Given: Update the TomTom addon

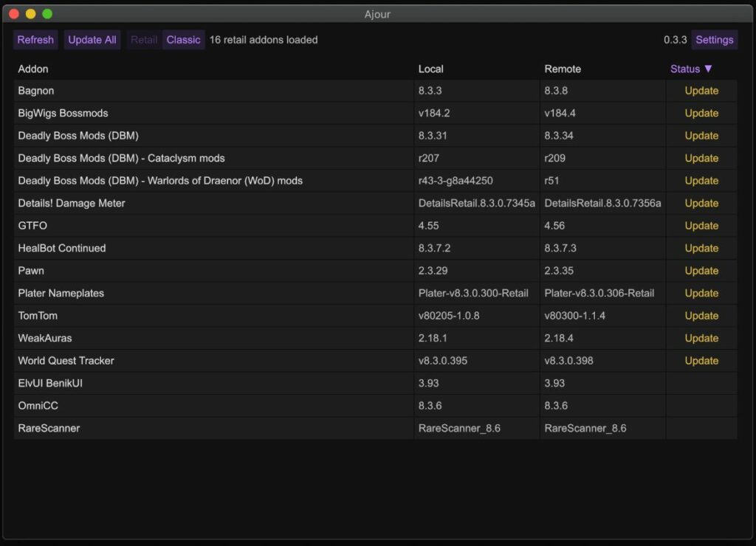Looking at the screenshot, I should (x=701, y=316).
